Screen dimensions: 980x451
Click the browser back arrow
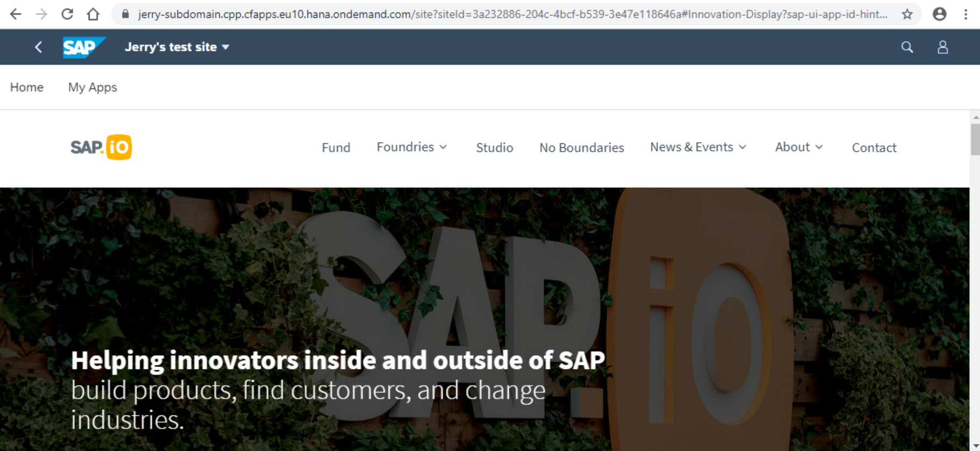[x=16, y=14]
